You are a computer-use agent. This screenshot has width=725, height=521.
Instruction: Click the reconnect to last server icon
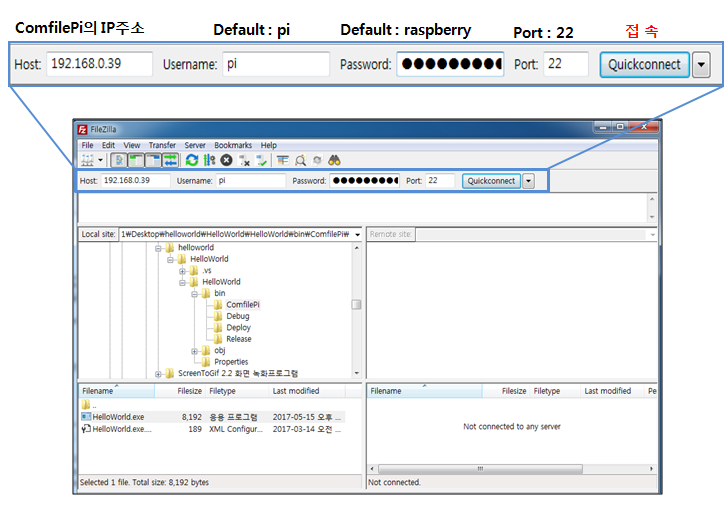[262, 160]
